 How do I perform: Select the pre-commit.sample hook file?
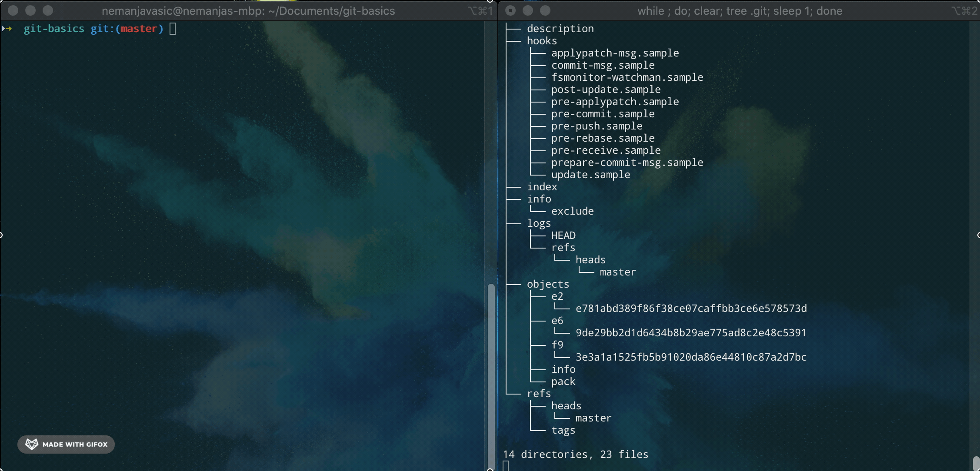coord(603,114)
